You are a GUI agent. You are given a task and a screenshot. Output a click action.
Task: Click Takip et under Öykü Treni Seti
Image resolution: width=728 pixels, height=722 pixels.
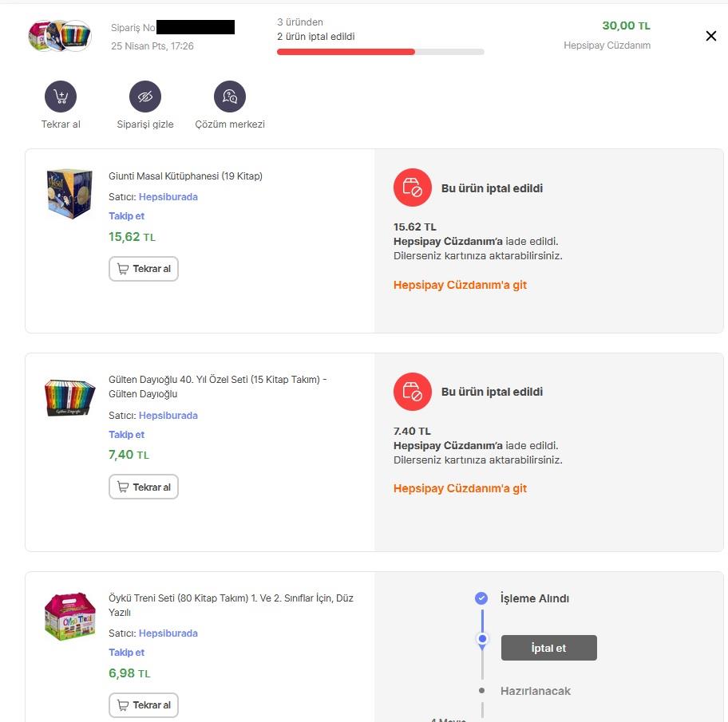click(x=126, y=653)
